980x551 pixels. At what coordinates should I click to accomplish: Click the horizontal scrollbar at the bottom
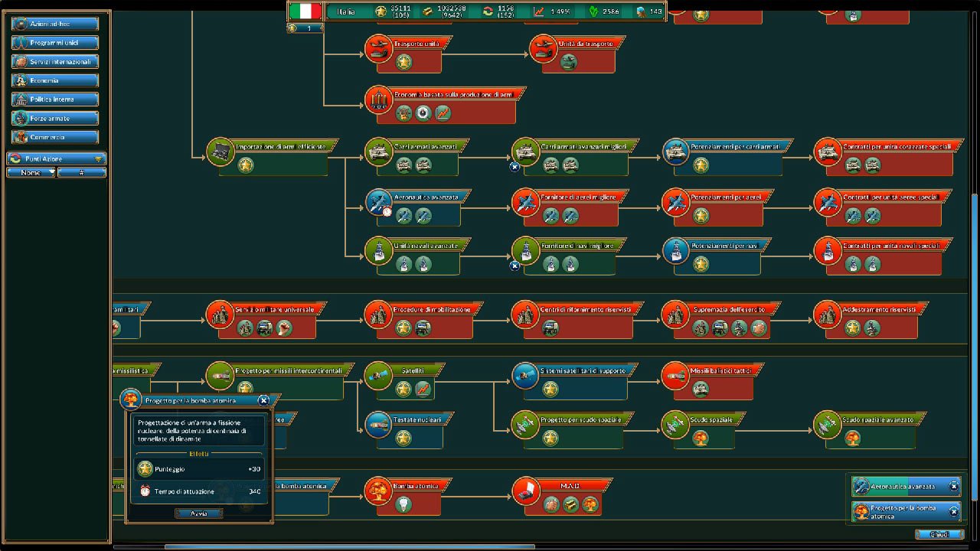pyautogui.click(x=350, y=546)
